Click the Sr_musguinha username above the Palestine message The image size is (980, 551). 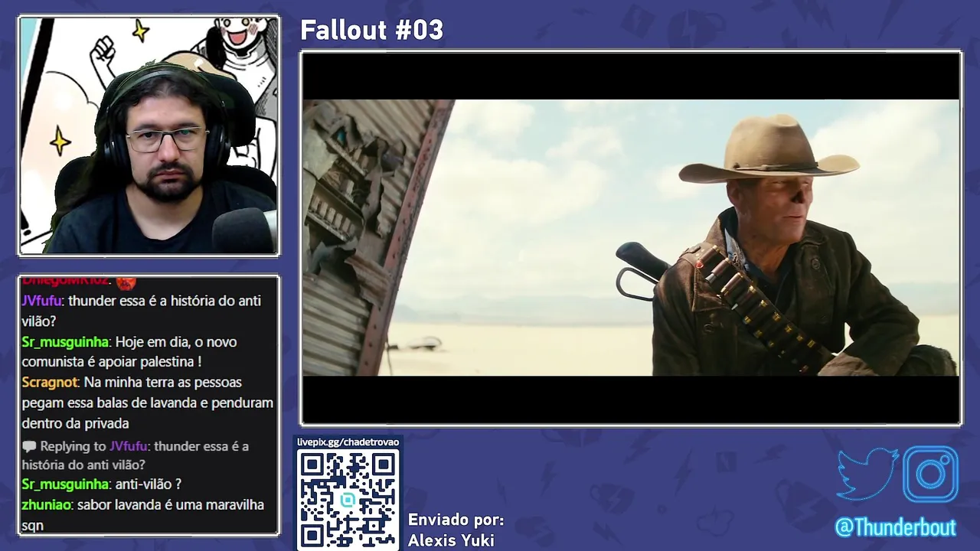pos(65,341)
